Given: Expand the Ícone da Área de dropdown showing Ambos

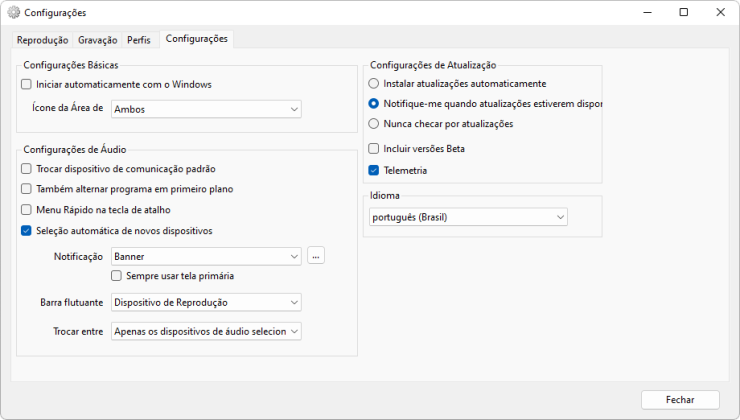Looking at the screenshot, I should point(206,109).
